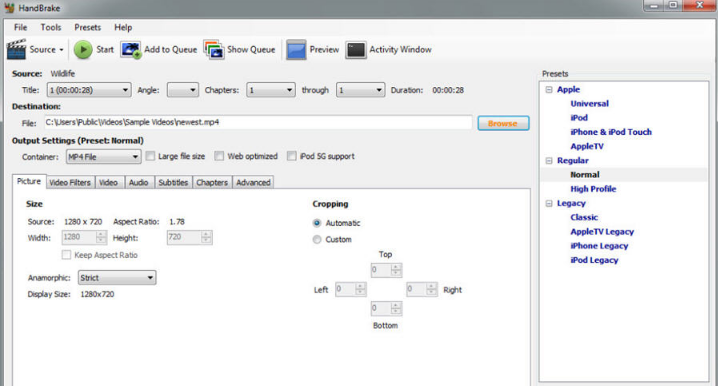Switch to the Video Filters tab
Viewport: 718px width, 386px height.
[x=70, y=182]
